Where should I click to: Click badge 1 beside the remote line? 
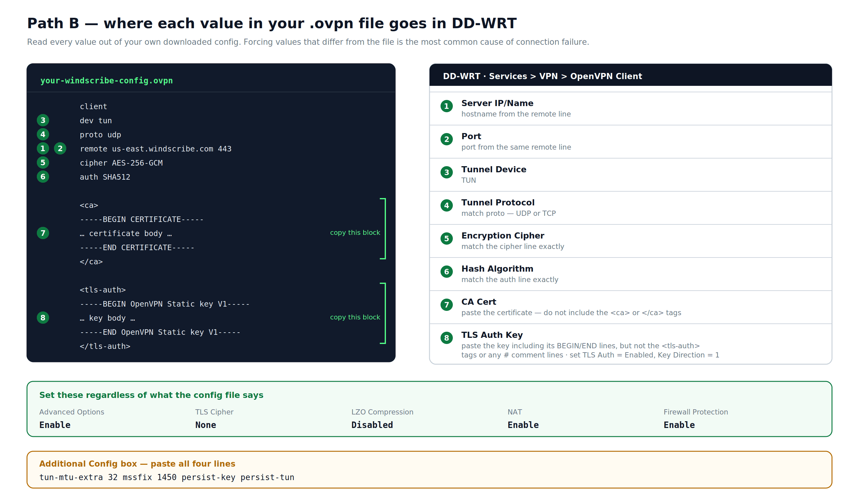coord(43,148)
